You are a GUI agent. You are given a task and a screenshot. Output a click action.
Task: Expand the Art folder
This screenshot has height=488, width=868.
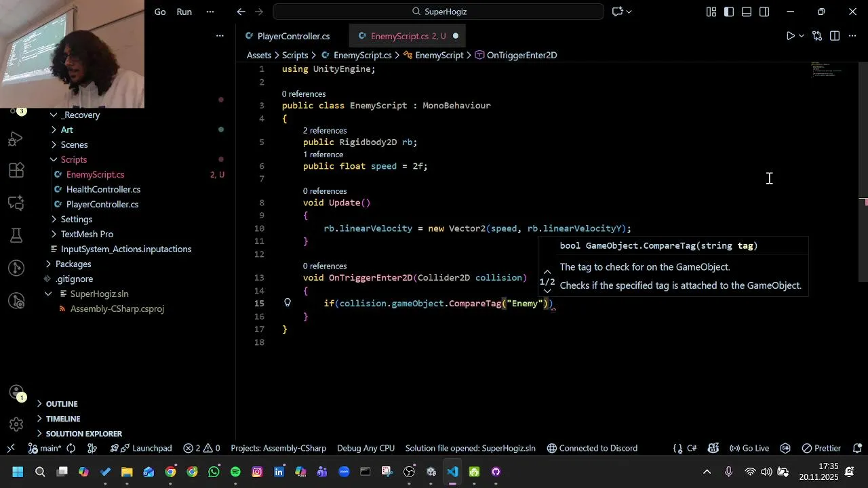pyautogui.click(x=54, y=129)
